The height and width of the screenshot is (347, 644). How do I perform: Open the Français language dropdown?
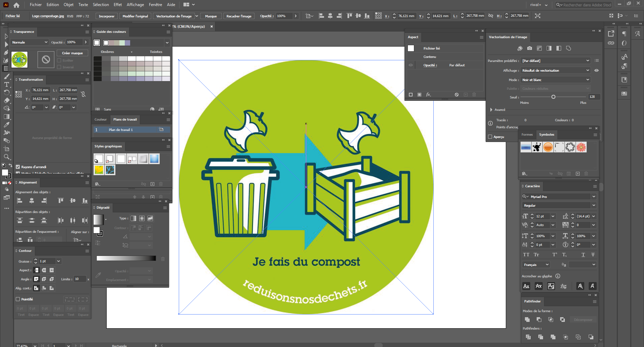pos(536,265)
